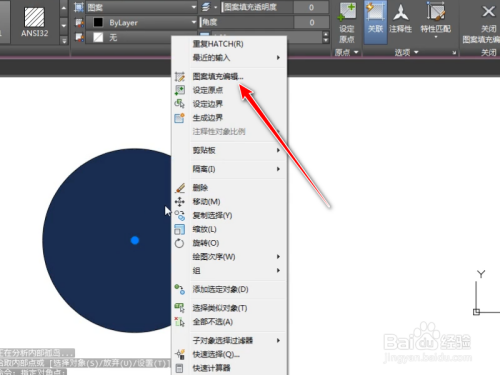The height and width of the screenshot is (375, 500).
Task: Choose Select Similar(T) menu entry
Action: 229,308
